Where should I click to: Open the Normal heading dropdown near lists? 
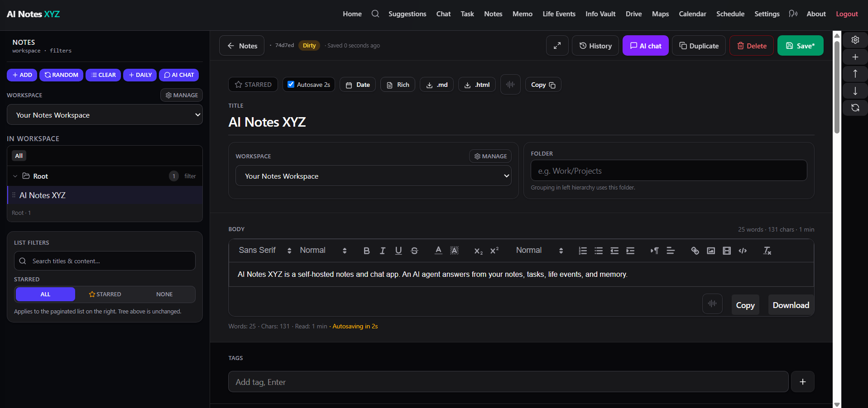coord(540,251)
